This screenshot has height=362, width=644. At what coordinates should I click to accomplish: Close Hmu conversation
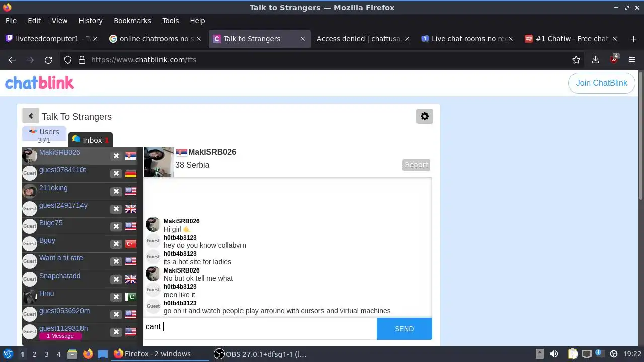116,297
